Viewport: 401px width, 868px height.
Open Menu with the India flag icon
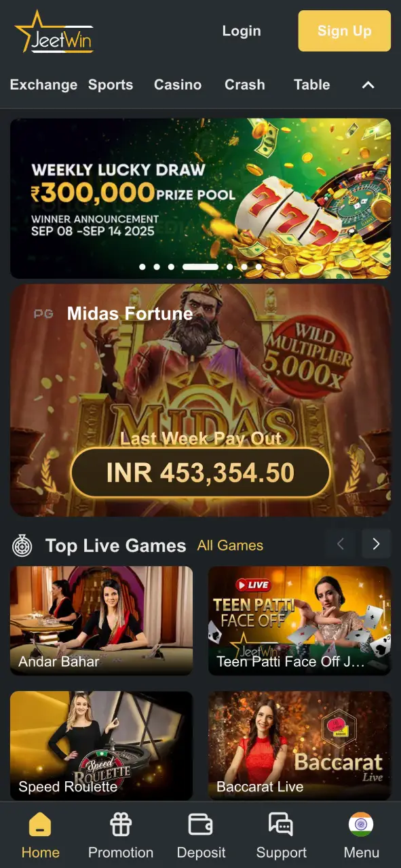[x=361, y=824]
